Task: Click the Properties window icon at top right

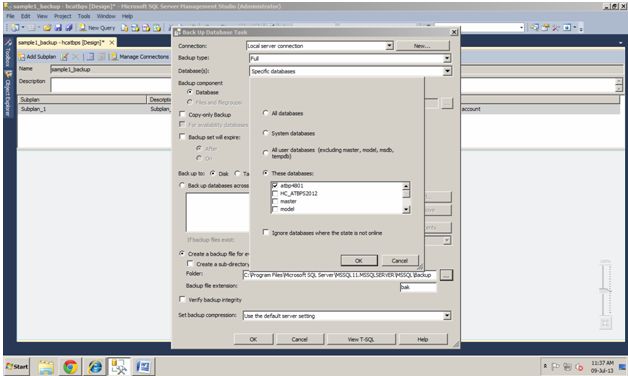Action: tap(545, 27)
